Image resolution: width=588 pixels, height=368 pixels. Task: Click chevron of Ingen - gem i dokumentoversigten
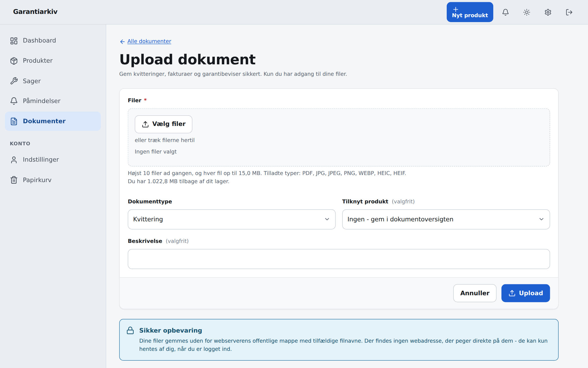point(541,219)
